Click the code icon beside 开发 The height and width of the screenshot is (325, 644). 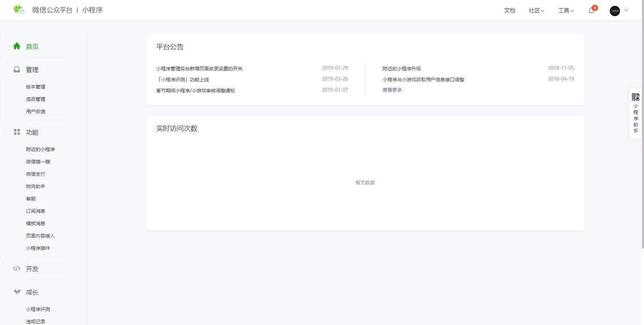tap(17, 268)
